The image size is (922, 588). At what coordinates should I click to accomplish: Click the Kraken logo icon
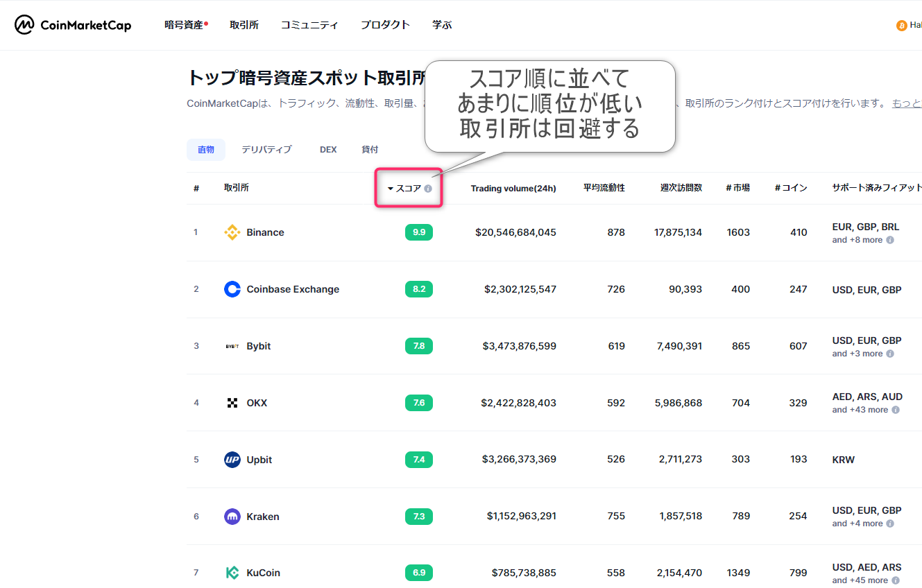[x=232, y=517]
